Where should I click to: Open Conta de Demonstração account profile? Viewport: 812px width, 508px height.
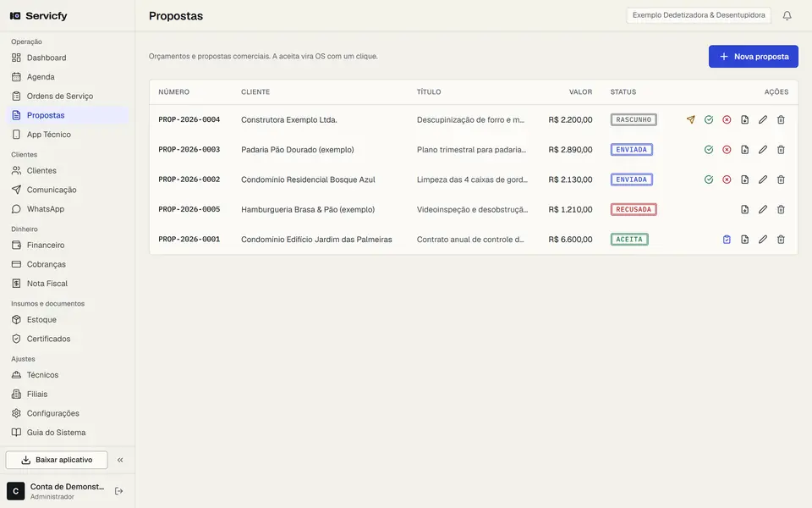(x=56, y=491)
